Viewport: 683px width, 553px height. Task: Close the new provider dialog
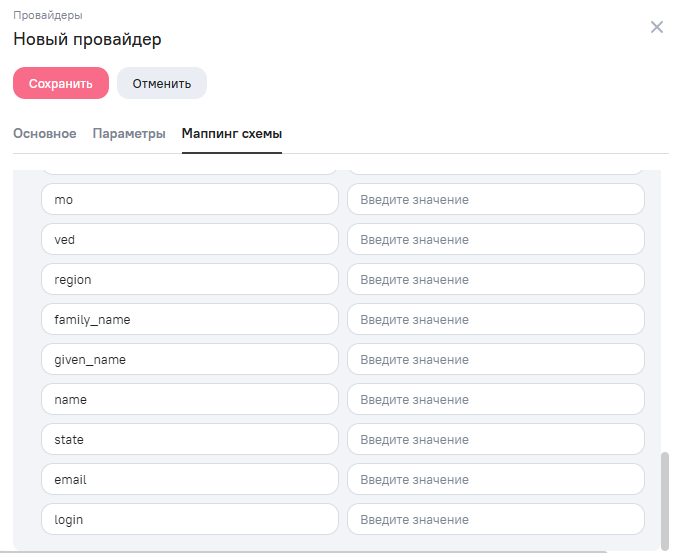pyautogui.click(x=657, y=27)
